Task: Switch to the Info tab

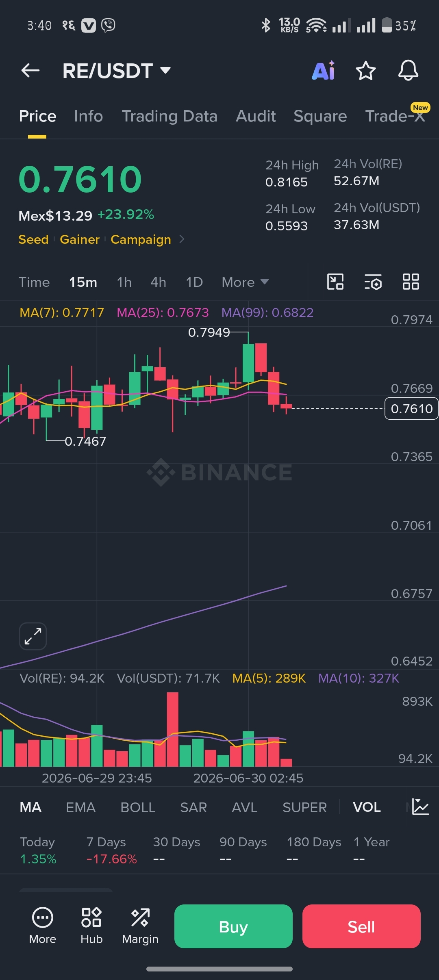Action: coord(89,116)
